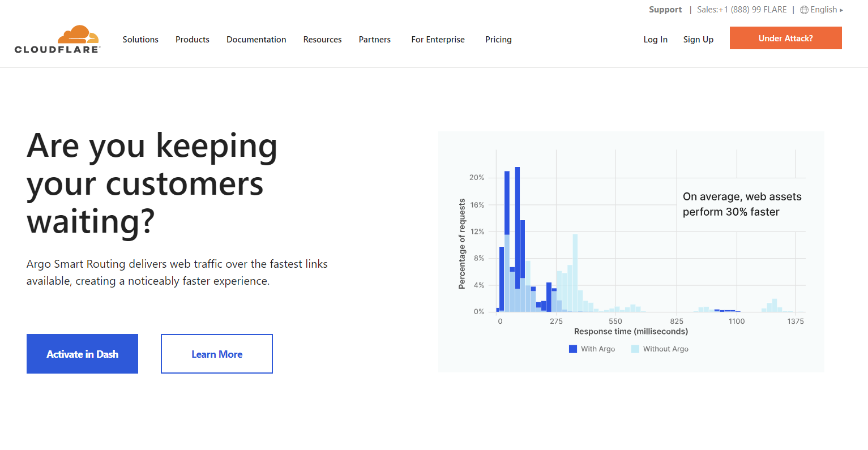Screen dimensions: 868x450
Task: Click the Log In link
Action: 656,40
